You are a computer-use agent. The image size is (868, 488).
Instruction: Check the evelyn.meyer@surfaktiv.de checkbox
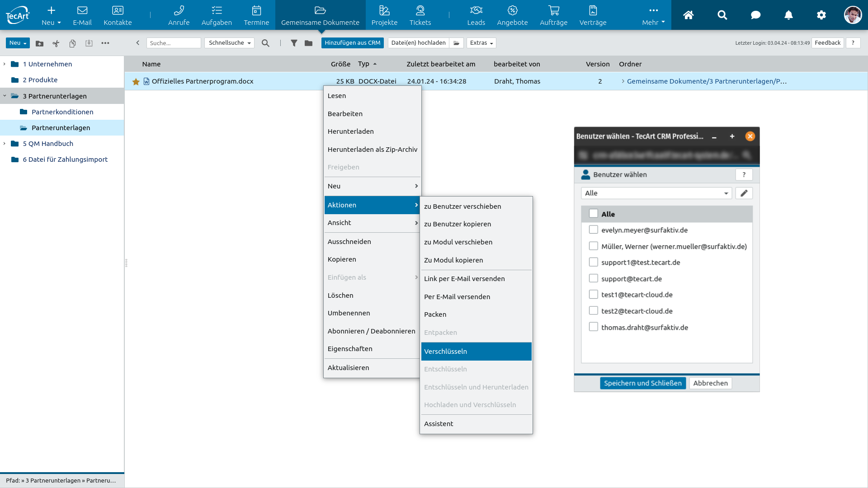[x=594, y=230]
